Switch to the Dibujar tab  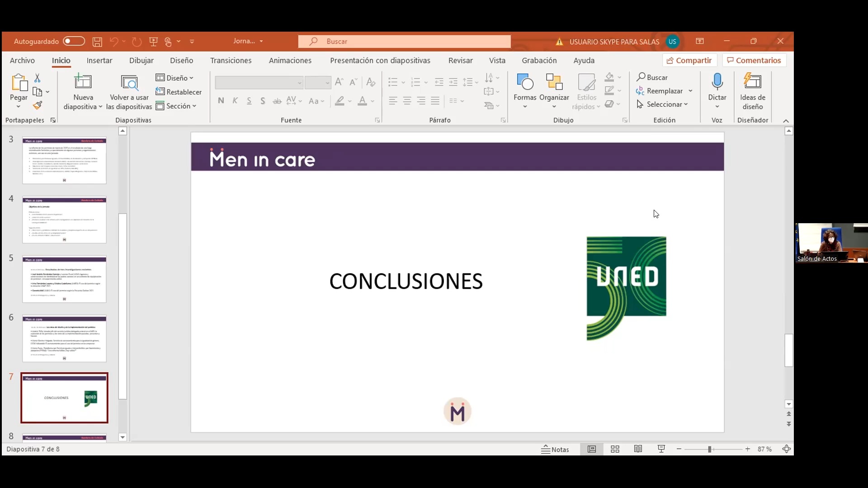click(x=142, y=61)
